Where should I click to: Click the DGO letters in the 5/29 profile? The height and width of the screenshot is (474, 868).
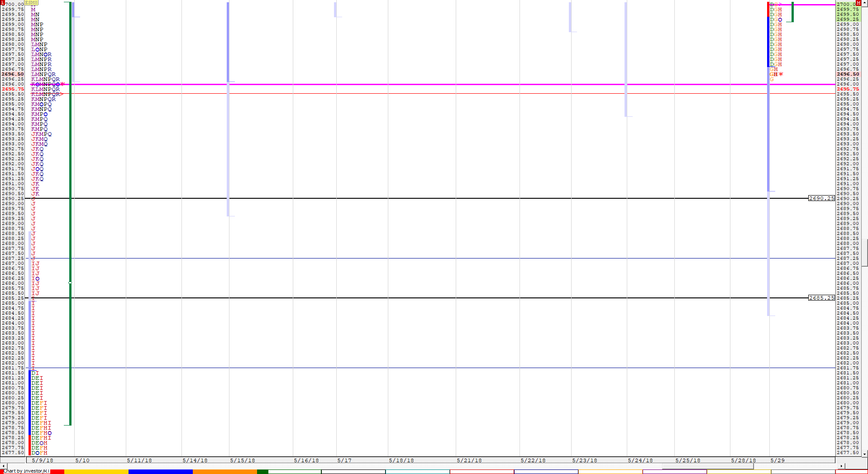coord(776,19)
